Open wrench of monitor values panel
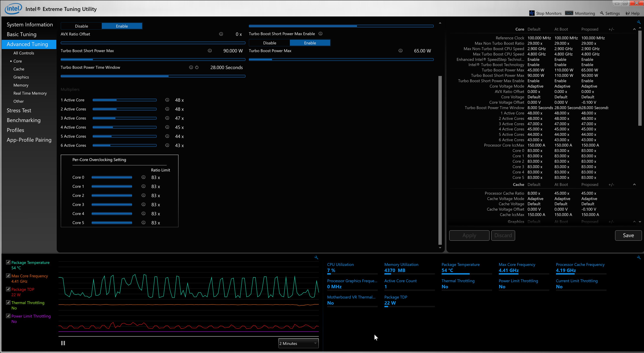This screenshot has height=353, width=644. click(x=639, y=257)
